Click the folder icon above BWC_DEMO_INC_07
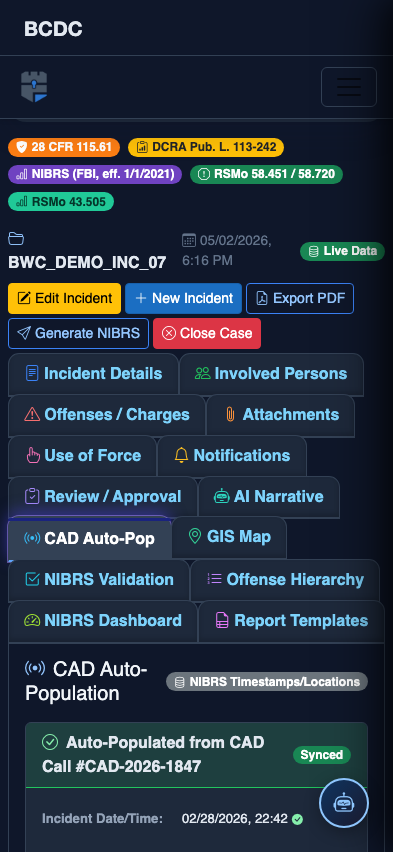 (x=16, y=239)
